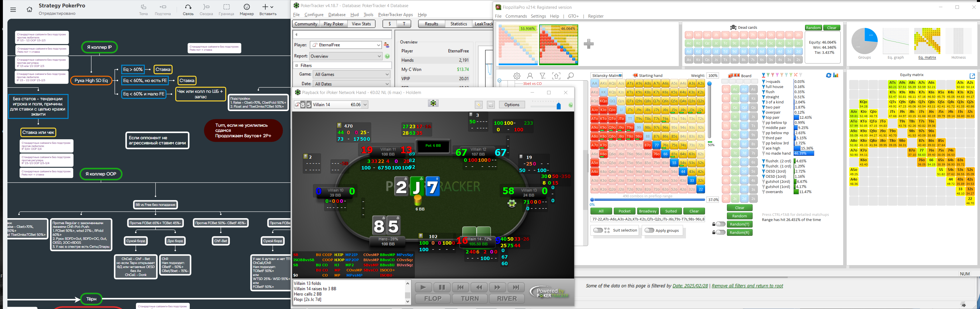Click Remove all filters and return to root link
This screenshot has height=309, width=980.
coord(747,286)
